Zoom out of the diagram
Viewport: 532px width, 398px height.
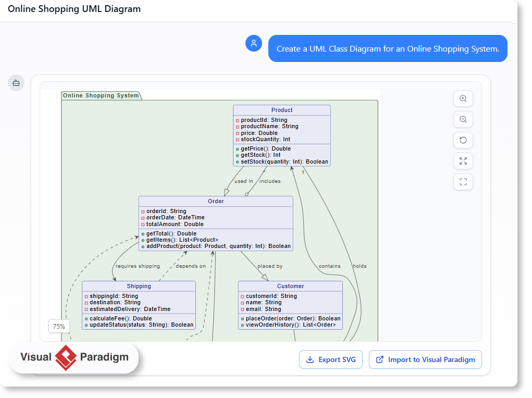click(463, 119)
